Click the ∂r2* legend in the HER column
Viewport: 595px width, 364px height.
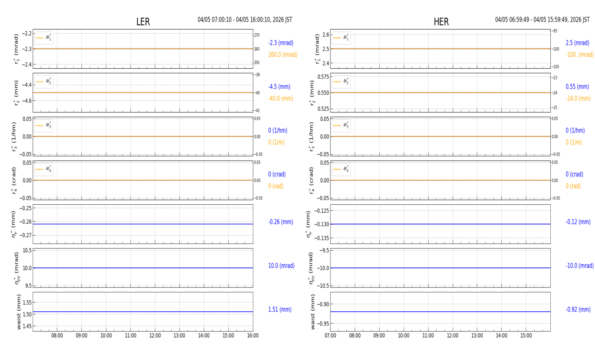click(341, 82)
